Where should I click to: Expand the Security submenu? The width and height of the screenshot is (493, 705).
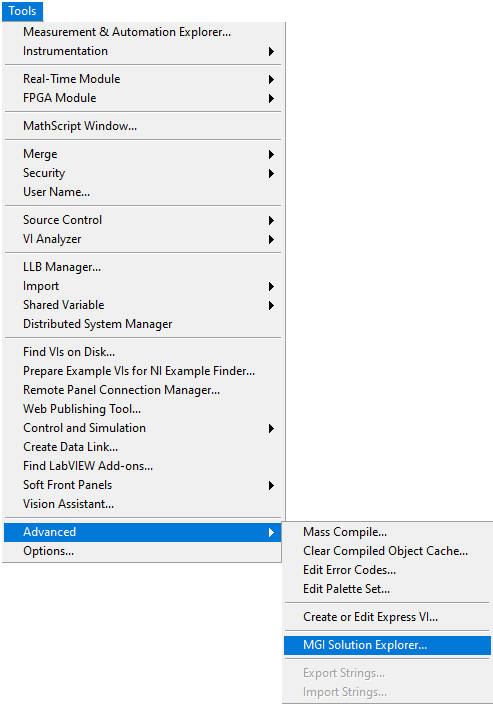(x=142, y=173)
